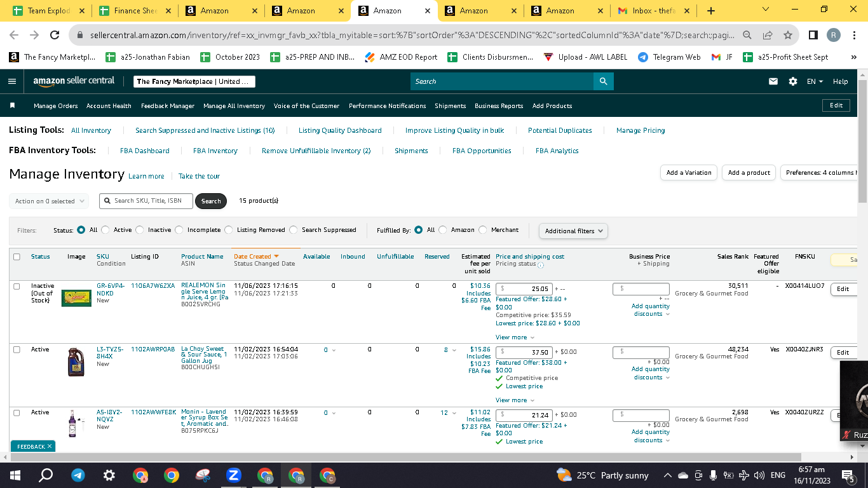Expand the Additional filters dropdown

point(573,231)
